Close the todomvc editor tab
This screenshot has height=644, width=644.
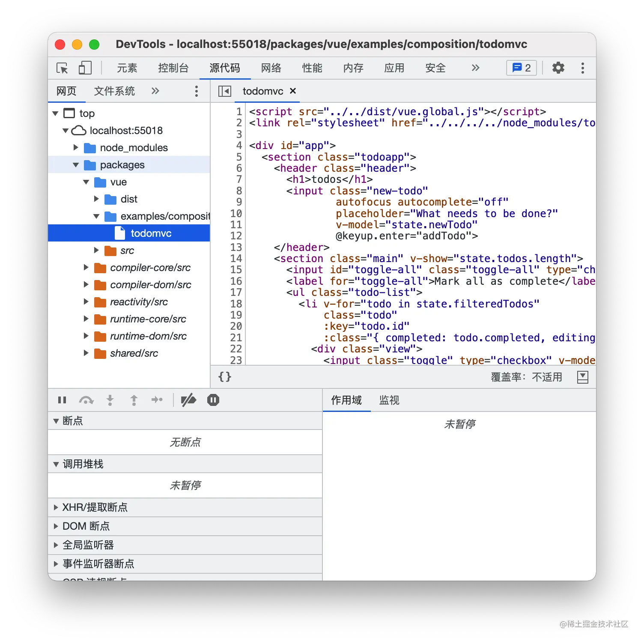293,91
